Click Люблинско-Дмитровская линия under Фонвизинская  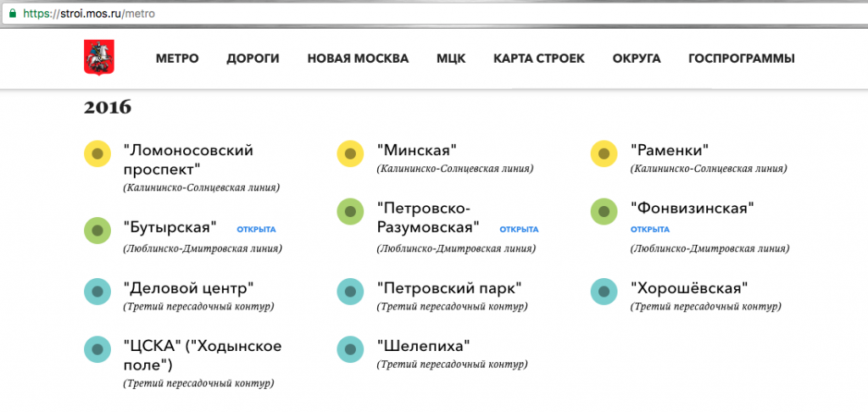click(709, 248)
